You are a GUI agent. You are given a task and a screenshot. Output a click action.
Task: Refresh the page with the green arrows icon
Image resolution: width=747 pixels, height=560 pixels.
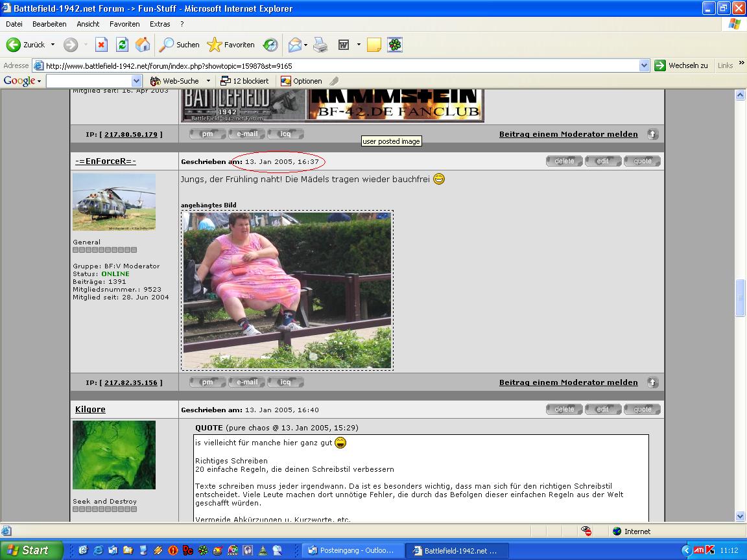122,45
